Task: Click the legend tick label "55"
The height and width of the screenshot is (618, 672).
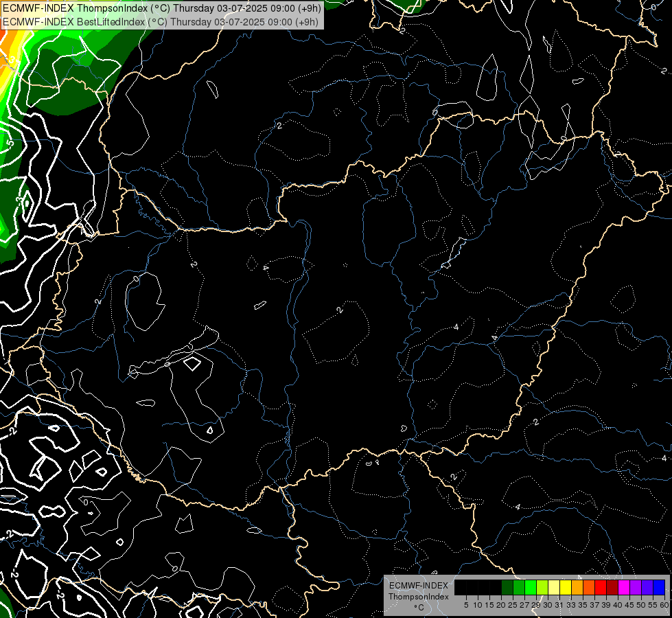Action: coord(653,605)
